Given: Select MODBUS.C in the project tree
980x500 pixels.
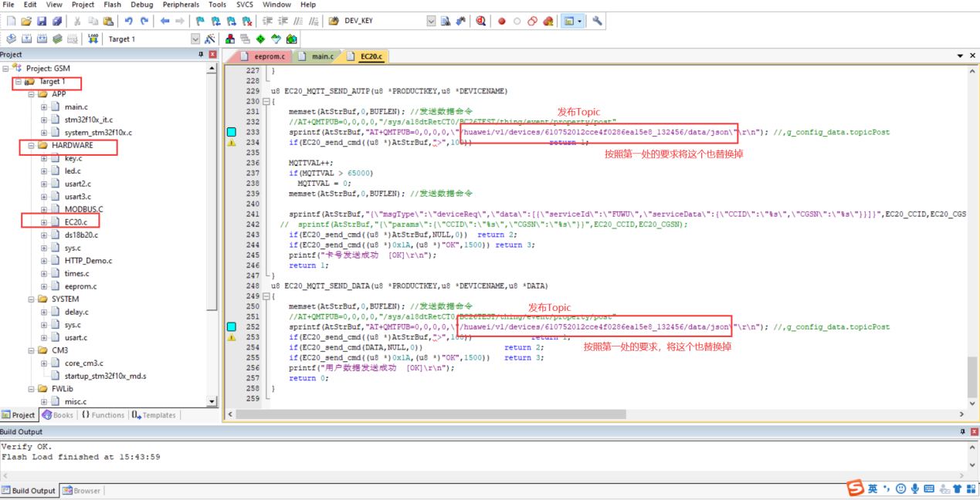Looking at the screenshot, I should pos(83,209).
